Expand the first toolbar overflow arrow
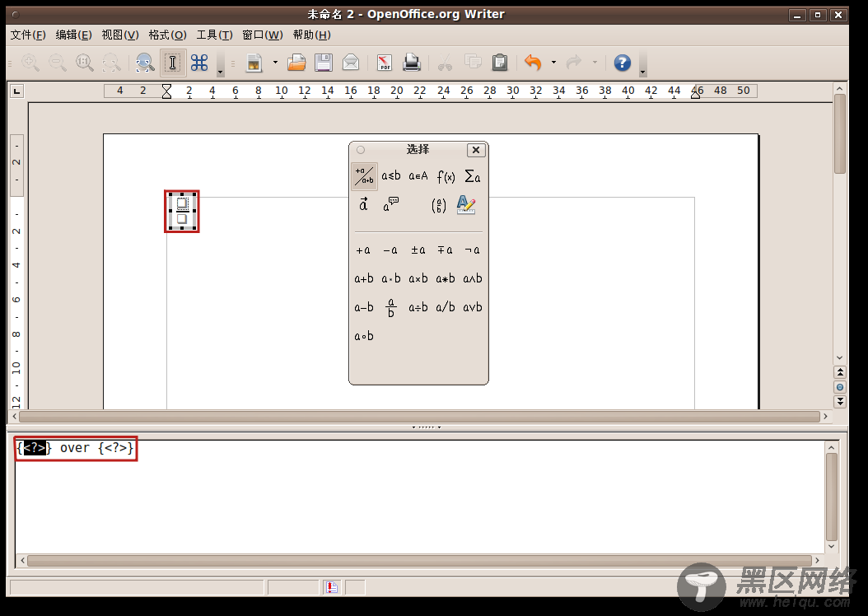 point(221,63)
